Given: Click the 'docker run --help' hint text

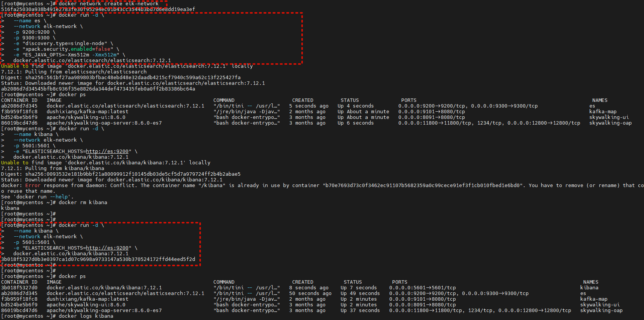Looking at the screenshot, I should point(43,197).
